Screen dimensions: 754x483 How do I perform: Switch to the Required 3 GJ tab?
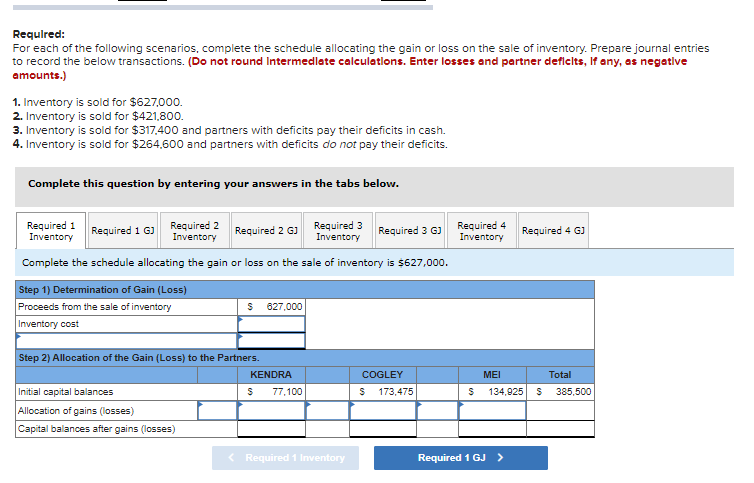(x=410, y=231)
